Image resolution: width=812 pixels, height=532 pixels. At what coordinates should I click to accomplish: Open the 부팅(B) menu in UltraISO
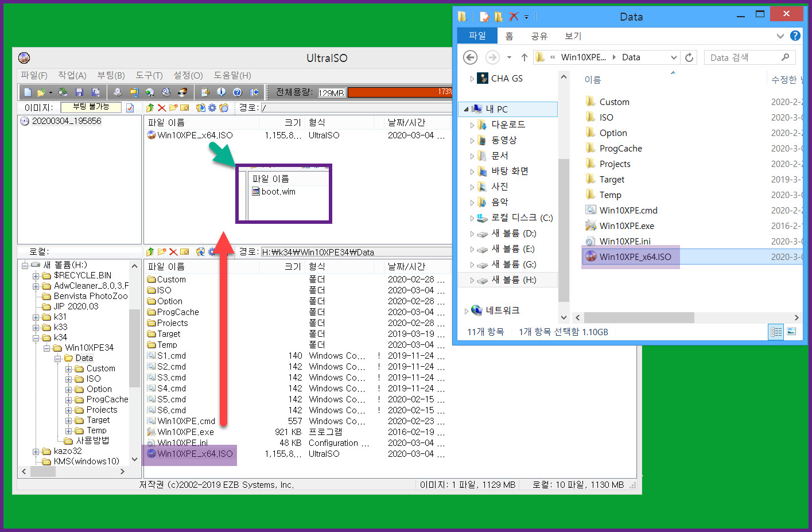pos(111,75)
